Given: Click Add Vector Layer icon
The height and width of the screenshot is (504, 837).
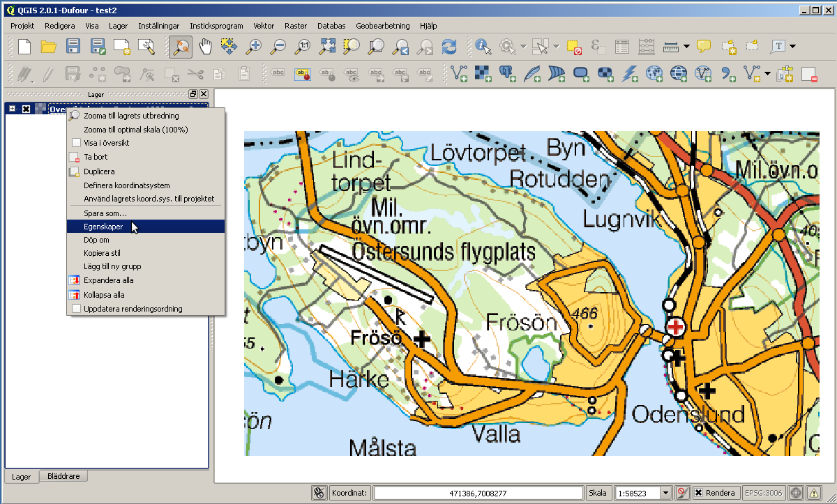Looking at the screenshot, I should coord(459,73).
